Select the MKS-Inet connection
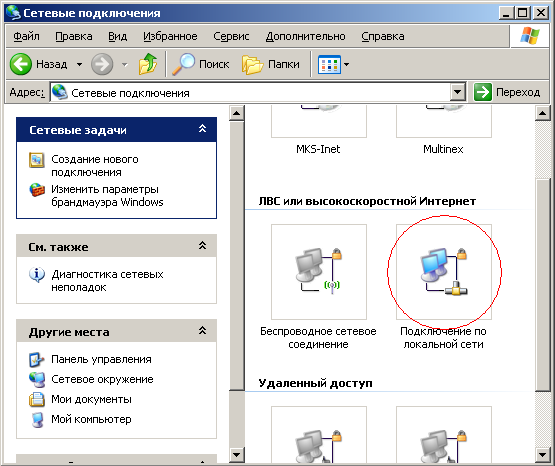555x466 pixels. [x=318, y=149]
